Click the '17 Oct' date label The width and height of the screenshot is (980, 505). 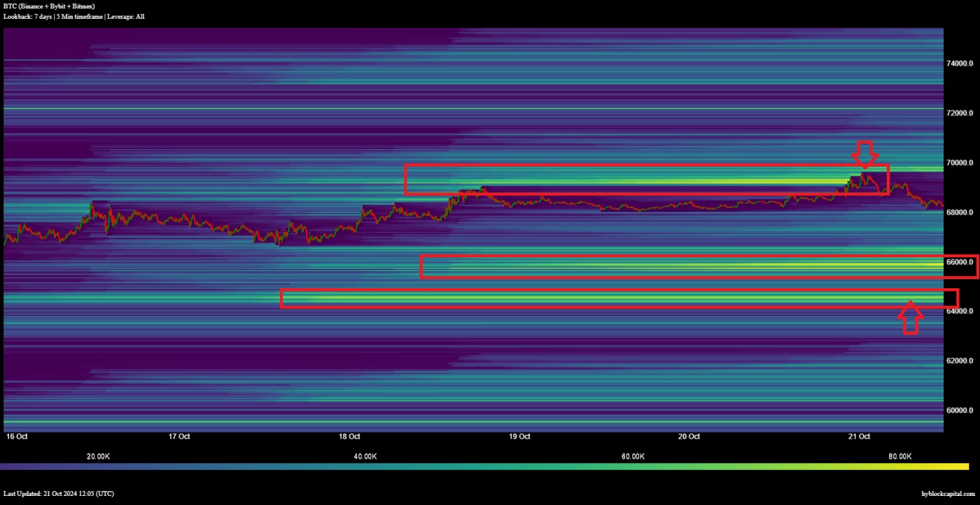179,436
